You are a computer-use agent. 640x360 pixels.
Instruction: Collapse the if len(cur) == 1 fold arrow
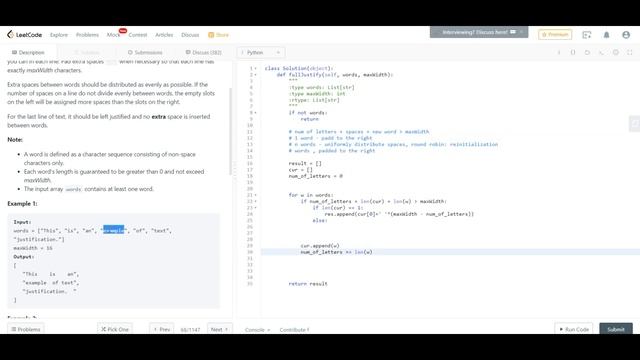(256, 208)
